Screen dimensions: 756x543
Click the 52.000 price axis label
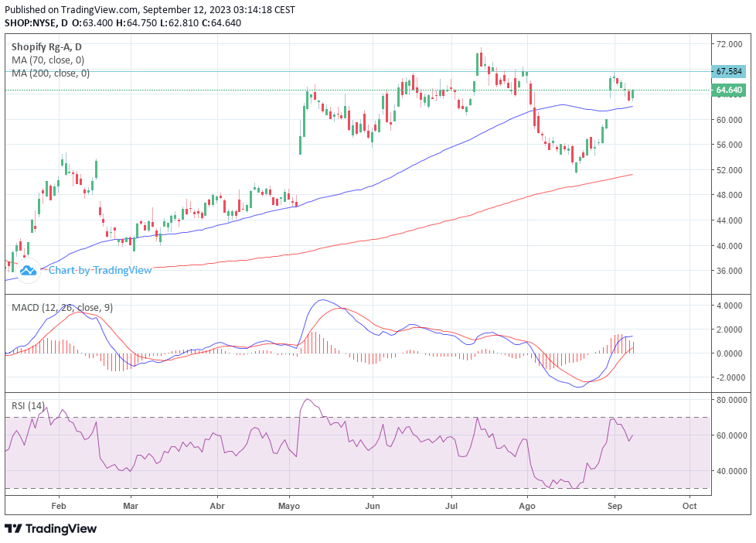(729, 170)
